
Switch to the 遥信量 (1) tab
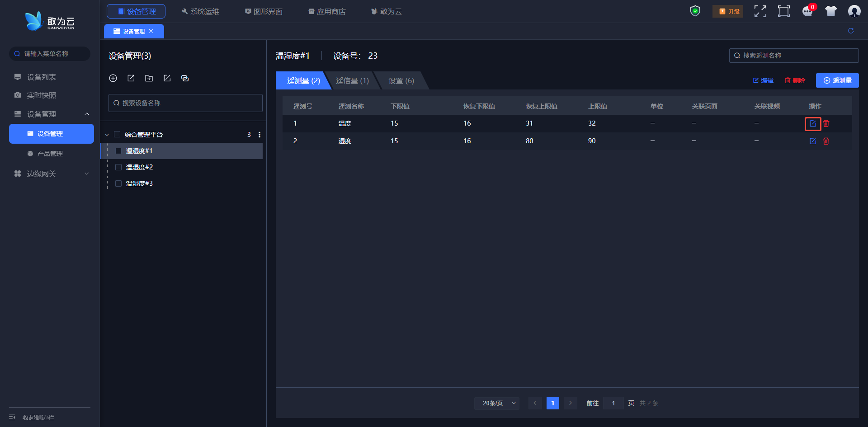[x=352, y=80]
